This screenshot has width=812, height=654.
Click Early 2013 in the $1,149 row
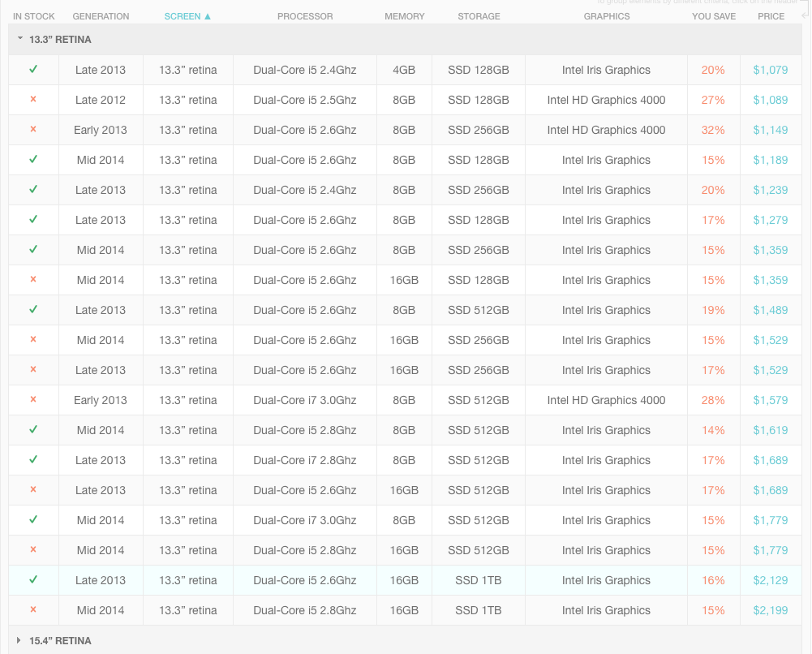coord(101,130)
